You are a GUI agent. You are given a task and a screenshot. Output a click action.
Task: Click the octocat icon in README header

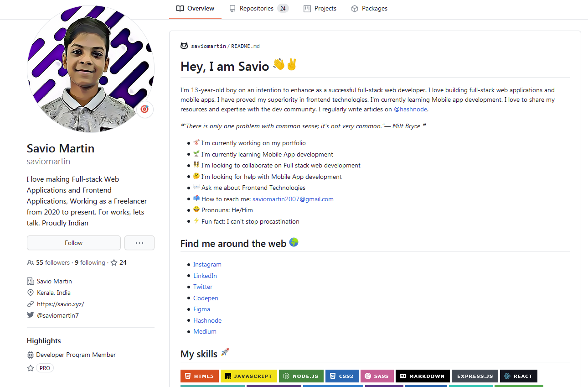click(184, 46)
